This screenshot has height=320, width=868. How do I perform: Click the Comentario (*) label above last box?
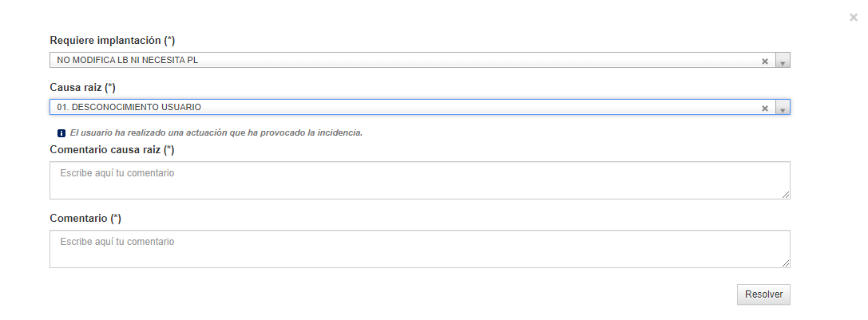(x=85, y=218)
